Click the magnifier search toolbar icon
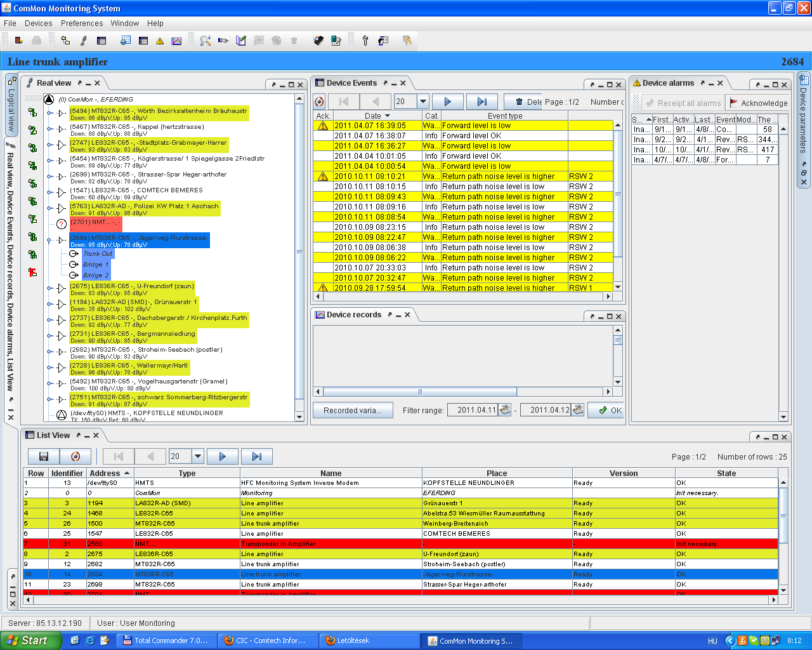812x650 pixels. pyautogui.click(x=205, y=41)
